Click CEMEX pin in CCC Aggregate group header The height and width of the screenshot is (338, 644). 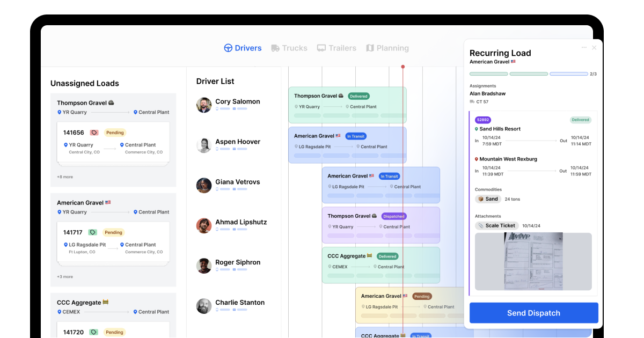[60, 312]
